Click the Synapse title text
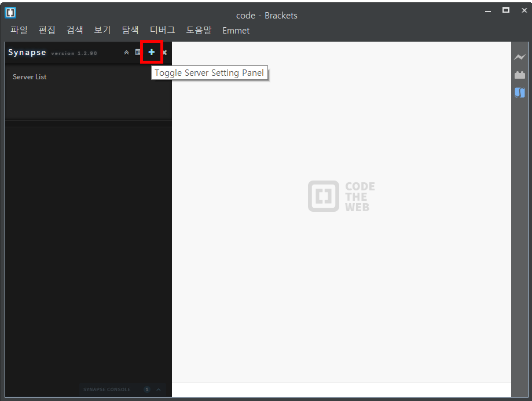 27,53
